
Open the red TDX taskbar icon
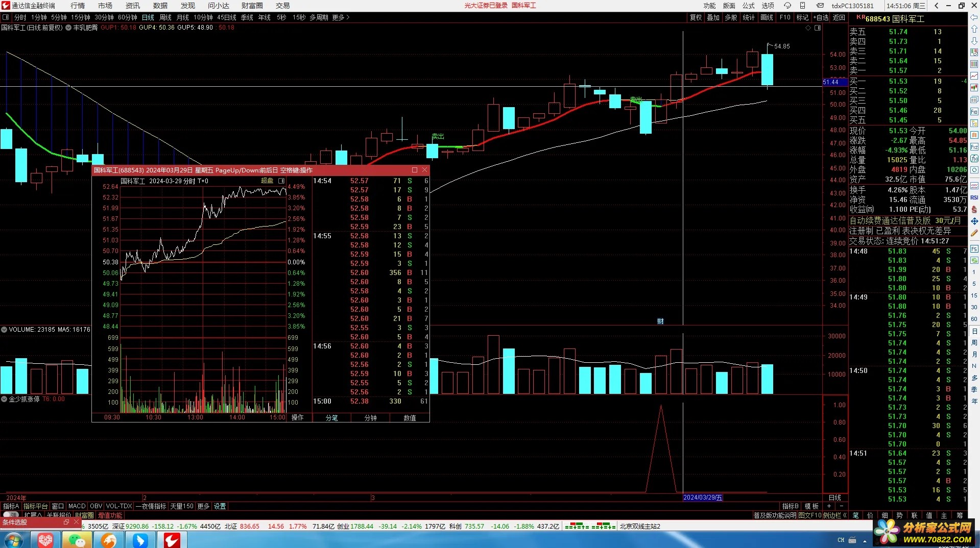coord(172,540)
